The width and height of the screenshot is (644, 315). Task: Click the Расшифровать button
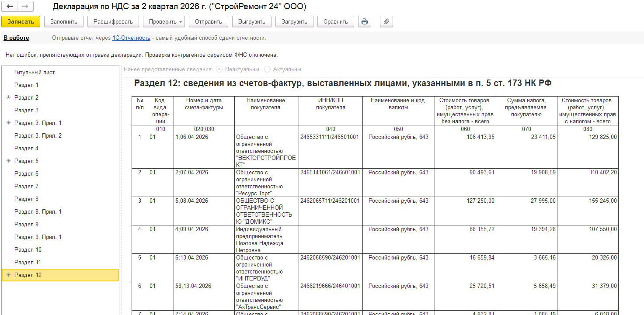(113, 21)
